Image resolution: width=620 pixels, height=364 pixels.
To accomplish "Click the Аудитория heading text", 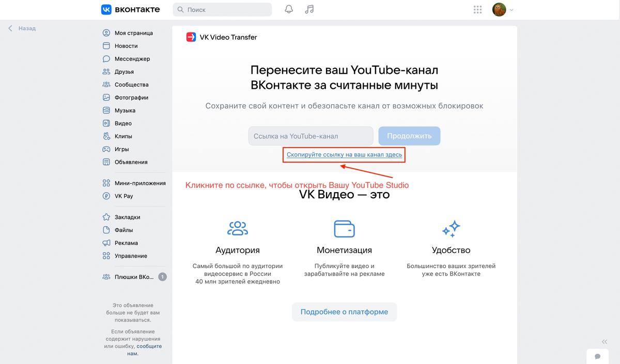I will click(238, 250).
